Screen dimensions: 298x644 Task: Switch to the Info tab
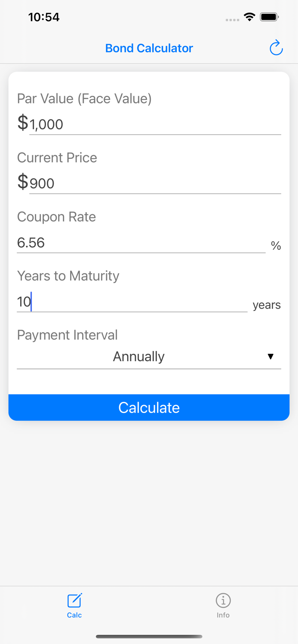223,605
